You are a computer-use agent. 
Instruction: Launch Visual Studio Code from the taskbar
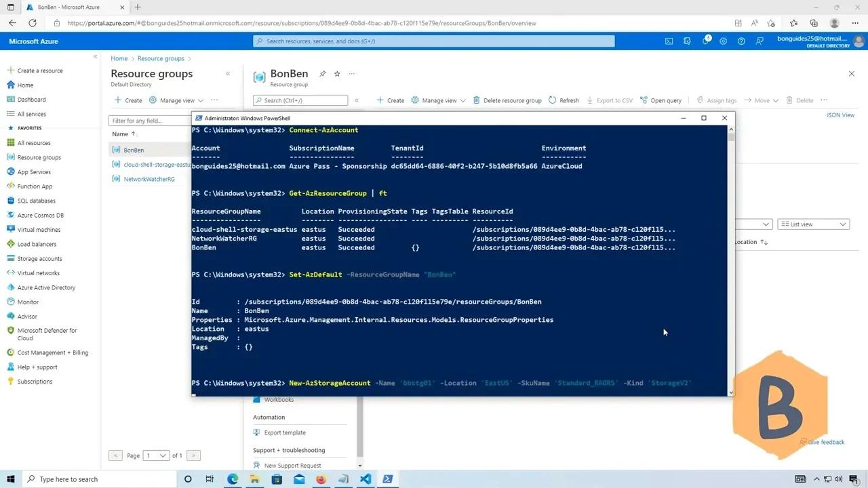pos(366,479)
